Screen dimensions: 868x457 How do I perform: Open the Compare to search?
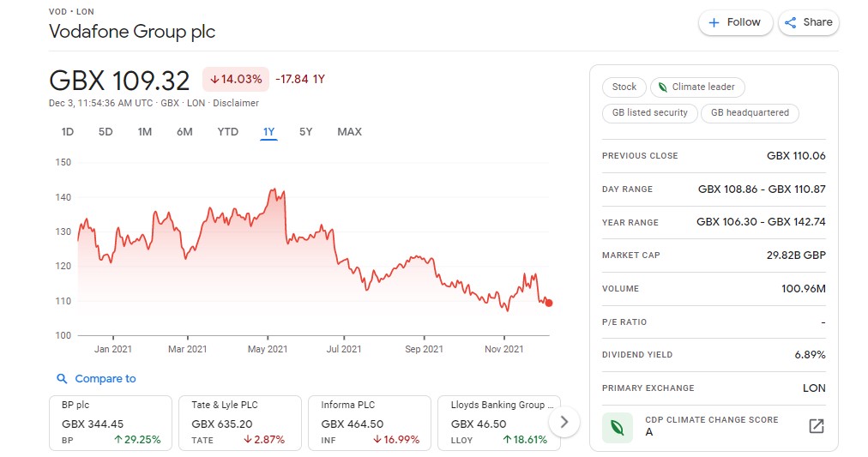[96, 378]
